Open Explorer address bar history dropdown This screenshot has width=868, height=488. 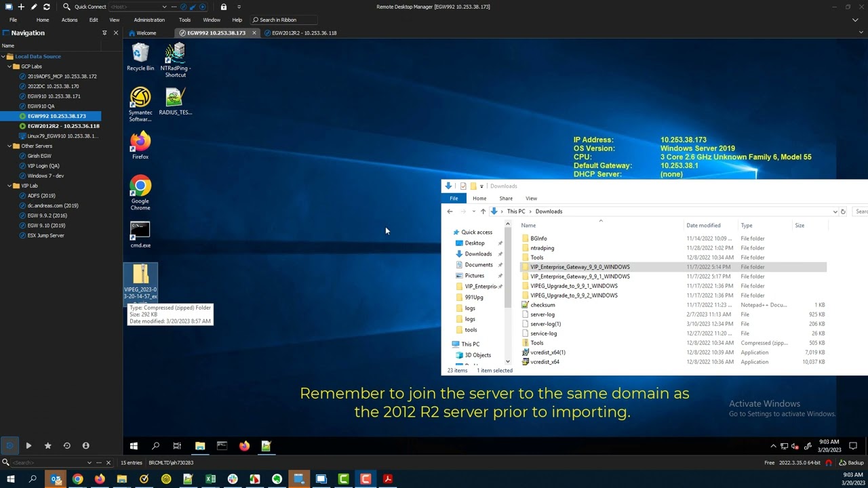click(x=835, y=211)
